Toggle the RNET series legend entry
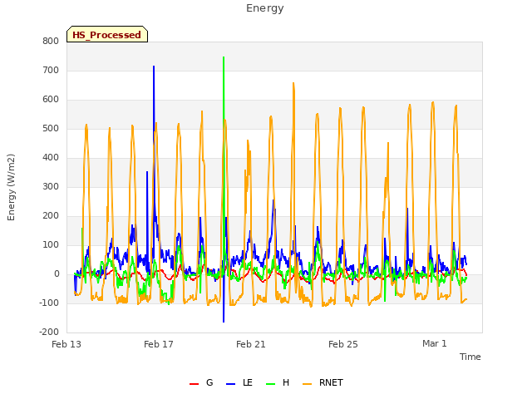Viewport: 532px width, 399px height. click(323, 382)
